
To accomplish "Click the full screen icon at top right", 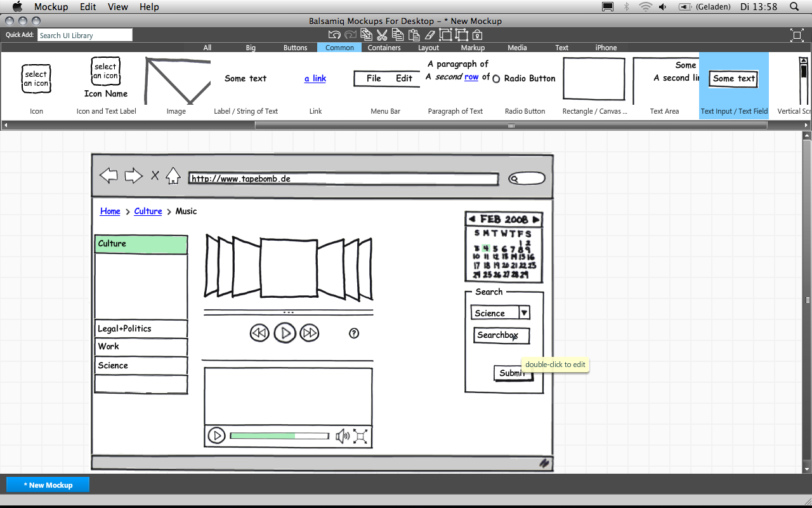I will coord(797,36).
